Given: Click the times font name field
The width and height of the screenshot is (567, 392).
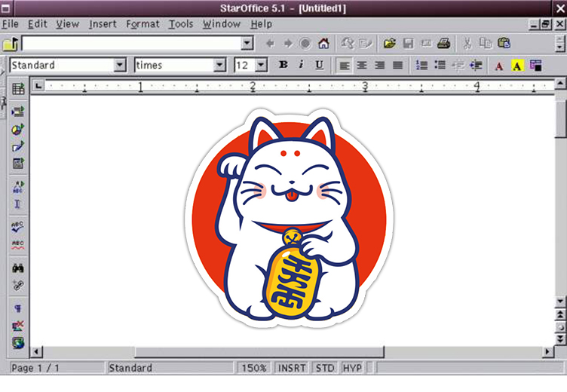Looking at the screenshot, I should [174, 66].
